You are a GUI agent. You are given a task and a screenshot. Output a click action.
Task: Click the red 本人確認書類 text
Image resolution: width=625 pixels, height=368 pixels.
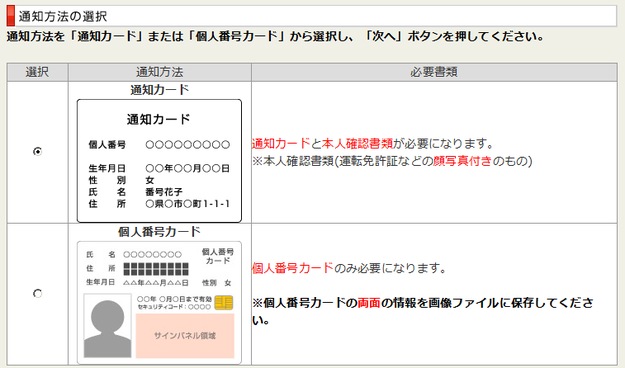tap(357, 144)
